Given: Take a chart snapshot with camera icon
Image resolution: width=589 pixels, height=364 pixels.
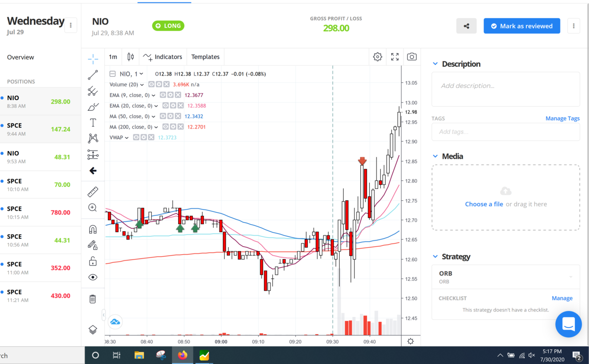Looking at the screenshot, I should click(412, 57).
